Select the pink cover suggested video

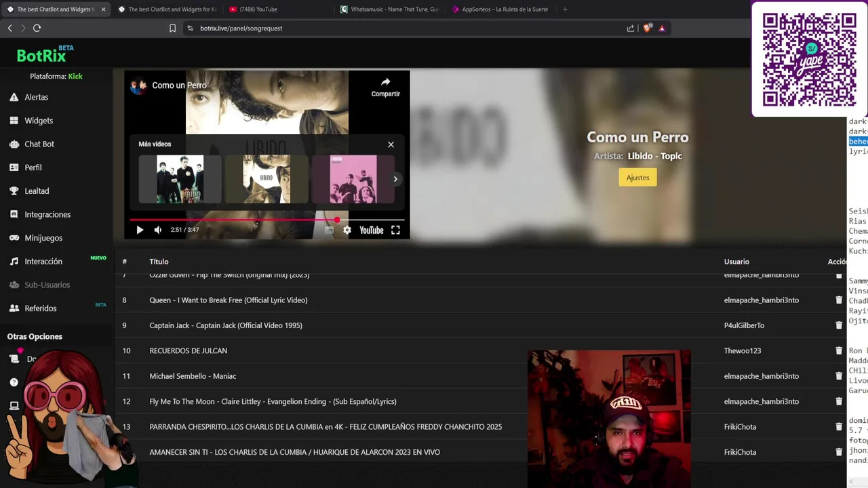[x=353, y=179]
